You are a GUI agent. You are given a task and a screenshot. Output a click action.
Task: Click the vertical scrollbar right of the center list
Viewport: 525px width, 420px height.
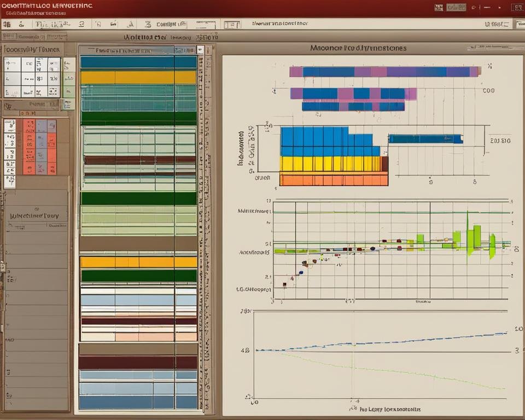tap(207, 219)
